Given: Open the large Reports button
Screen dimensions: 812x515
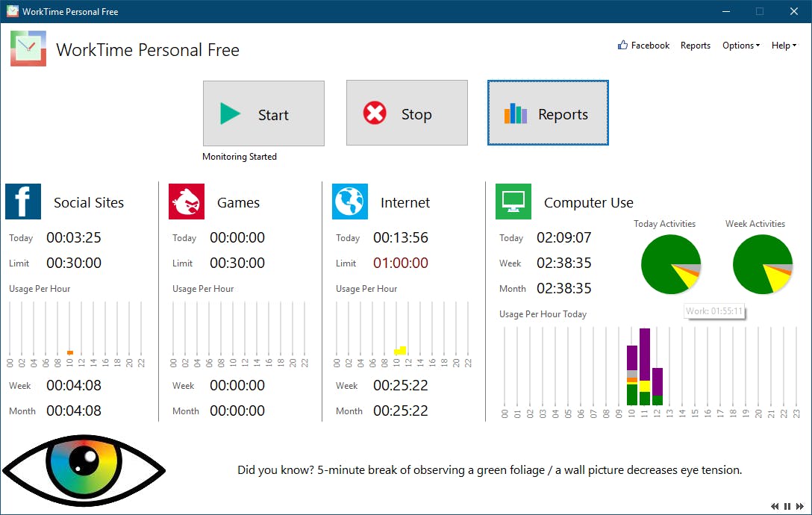Looking at the screenshot, I should [548, 113].
